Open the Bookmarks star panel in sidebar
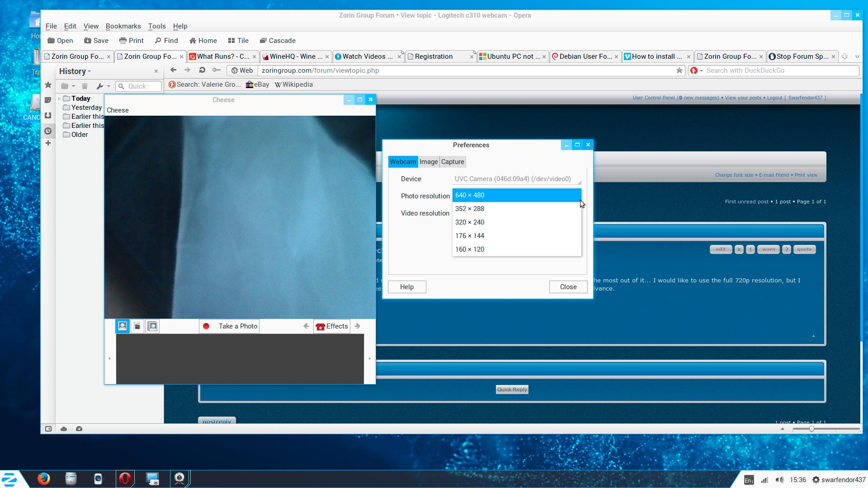 click(x=48, y=85)
